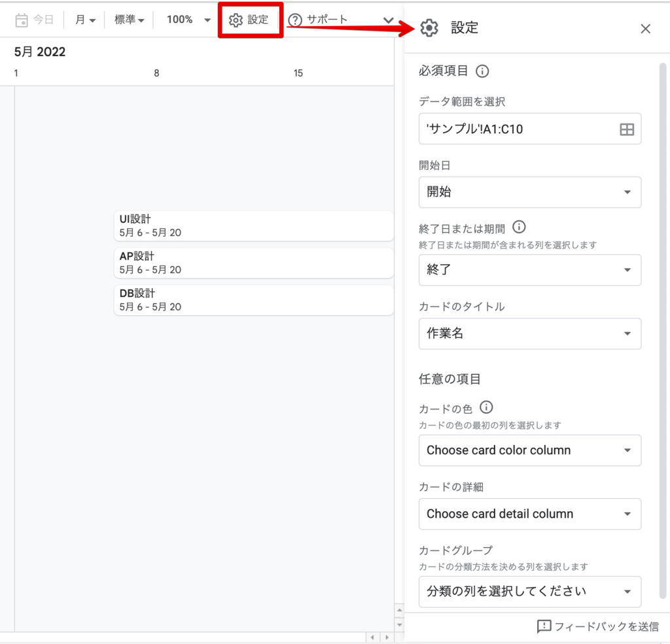
Task: Select the AP設計 timeline card
Action: click(x=253, y=263)
